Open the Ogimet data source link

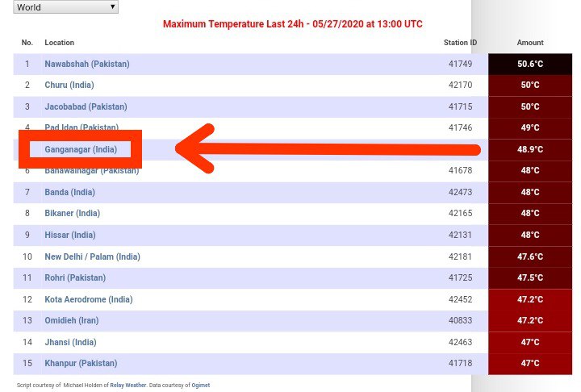pyautogui.click(x=200, y=385)
